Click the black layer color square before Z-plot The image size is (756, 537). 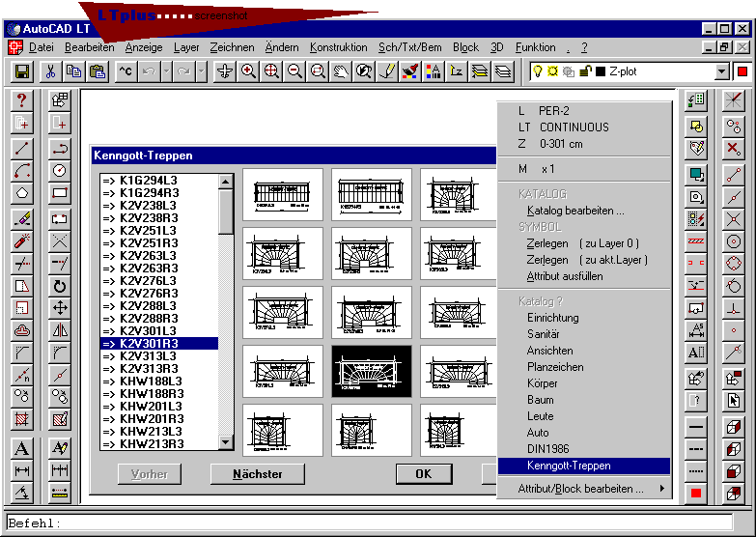click(601, 71)
